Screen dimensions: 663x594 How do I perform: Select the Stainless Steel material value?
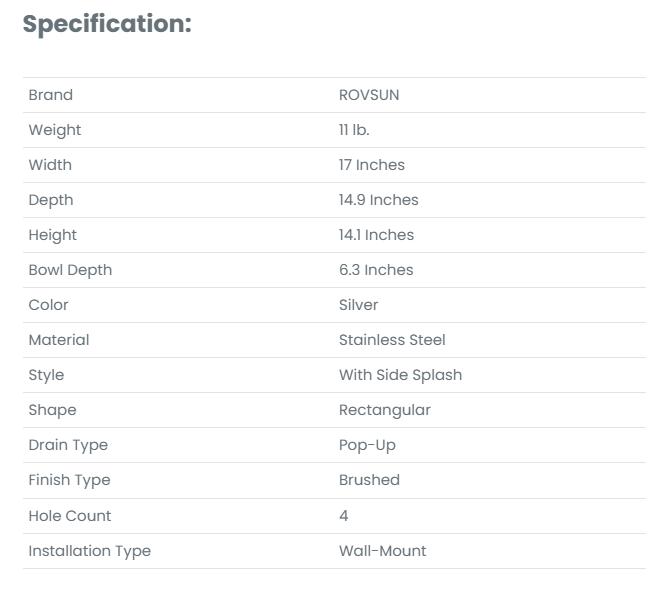click(392, 340)
